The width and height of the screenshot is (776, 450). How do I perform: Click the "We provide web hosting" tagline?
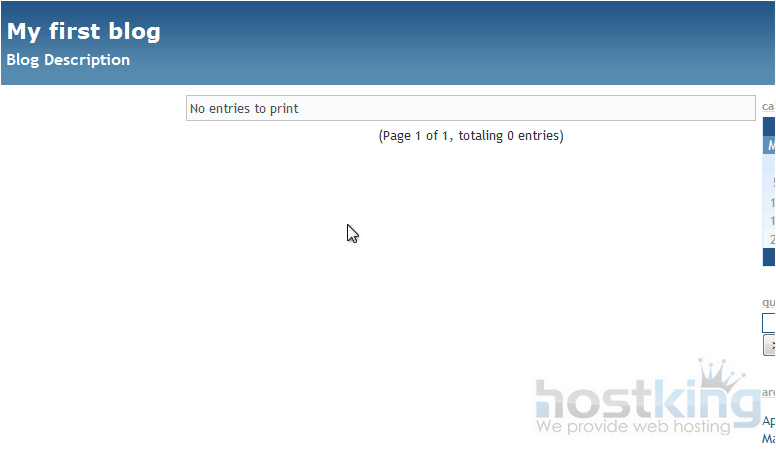point(633,427)
